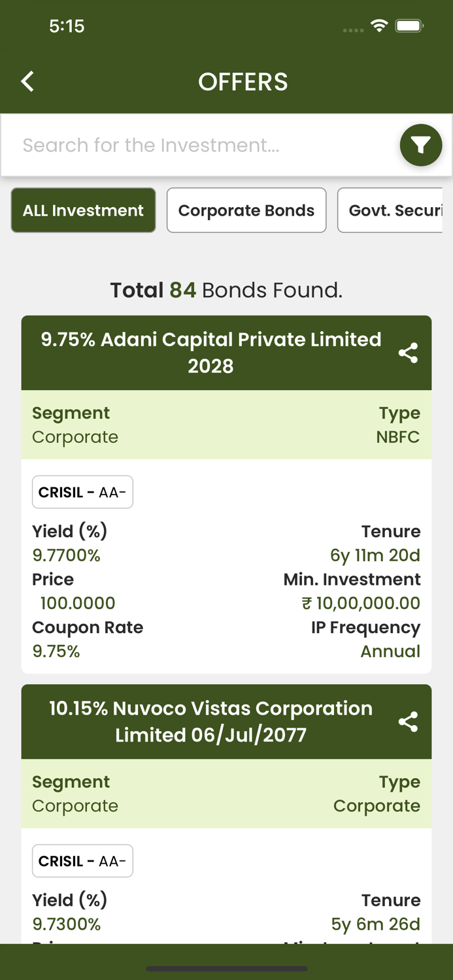Tap the clock showing 5:15
Image resolution: width=453 pixels, height=980 pixels.
(x=67, y=26)
